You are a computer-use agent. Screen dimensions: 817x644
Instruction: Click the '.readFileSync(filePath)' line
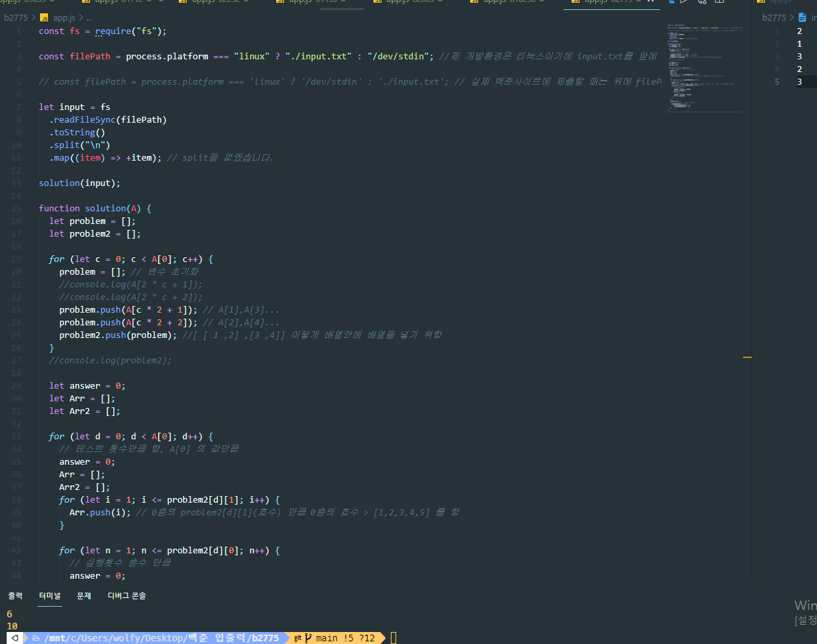(x=107, y=119)
